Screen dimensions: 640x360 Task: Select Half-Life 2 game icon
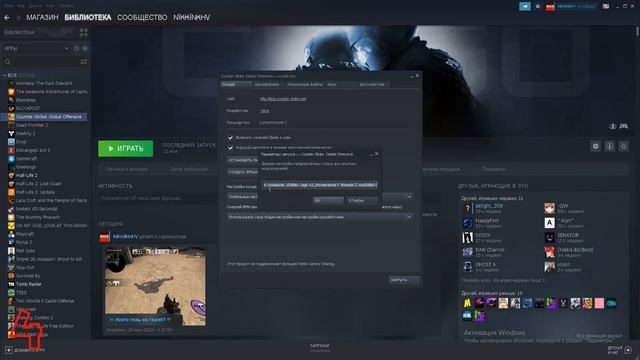[11, 175]
